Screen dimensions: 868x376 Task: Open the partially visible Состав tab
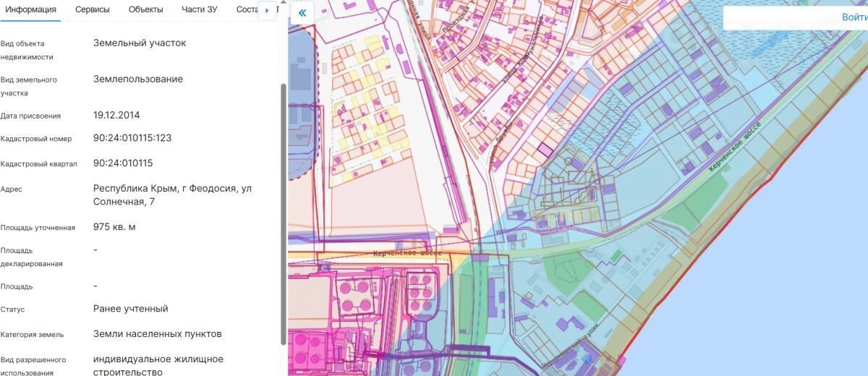pos(246,9)
